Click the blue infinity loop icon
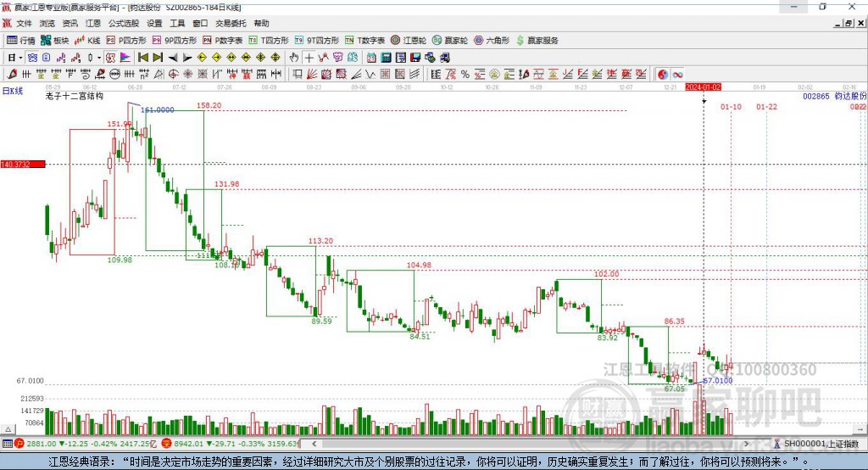This screenshot has width=868, height=470. point(677,75)
